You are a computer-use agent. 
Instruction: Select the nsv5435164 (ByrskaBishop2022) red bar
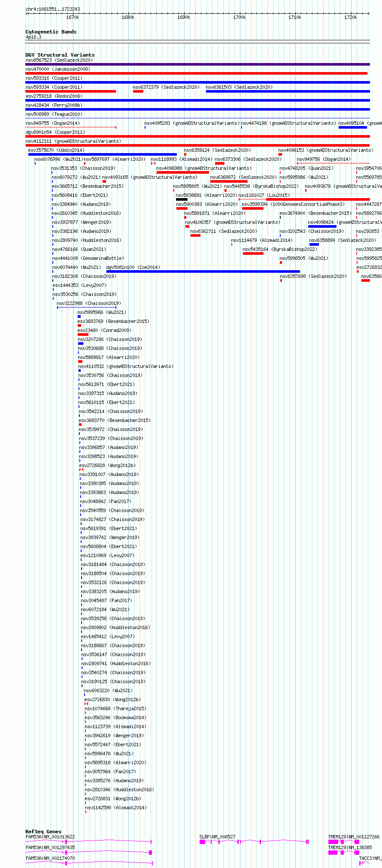[x=253, y=253]
